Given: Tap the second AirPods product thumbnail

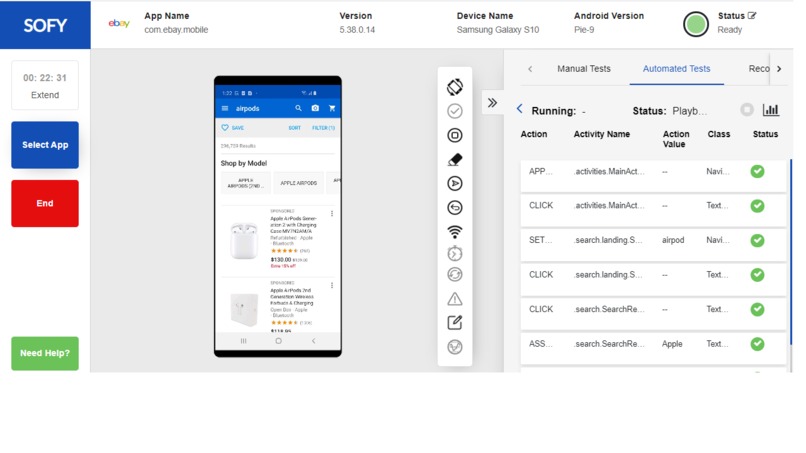Looking at the screenshot, I should point(244,310).
